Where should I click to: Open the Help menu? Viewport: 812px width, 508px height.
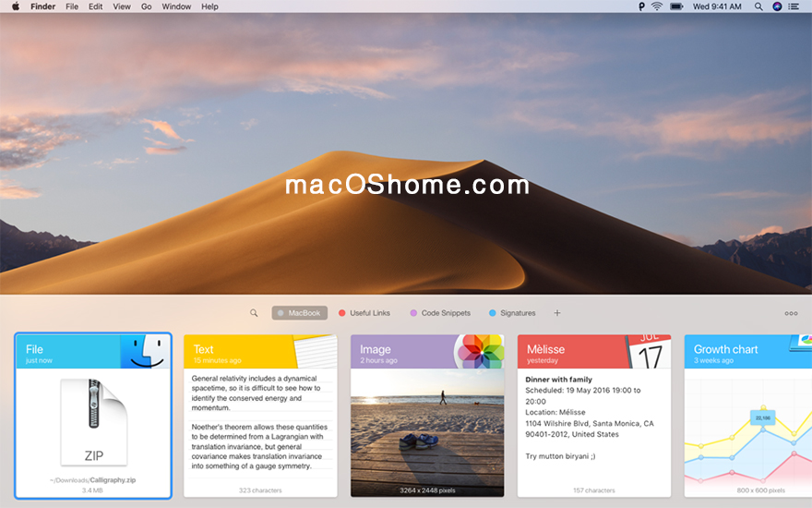(209, 6)
